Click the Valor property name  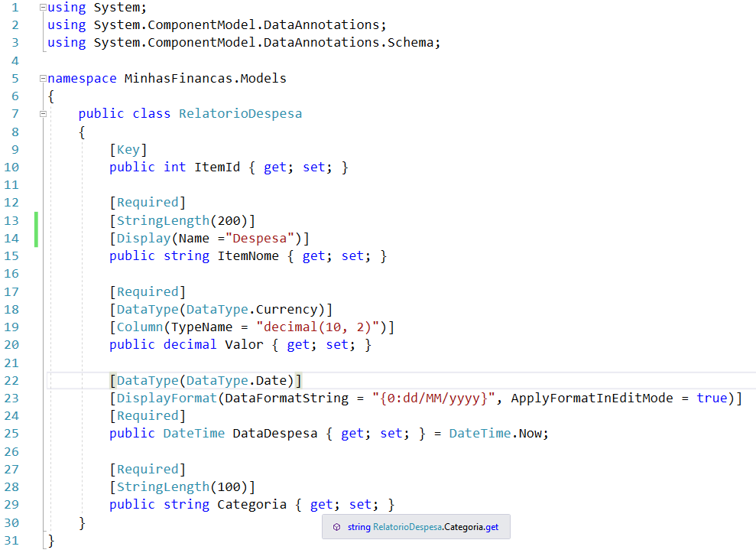click(x=244, y=345)
